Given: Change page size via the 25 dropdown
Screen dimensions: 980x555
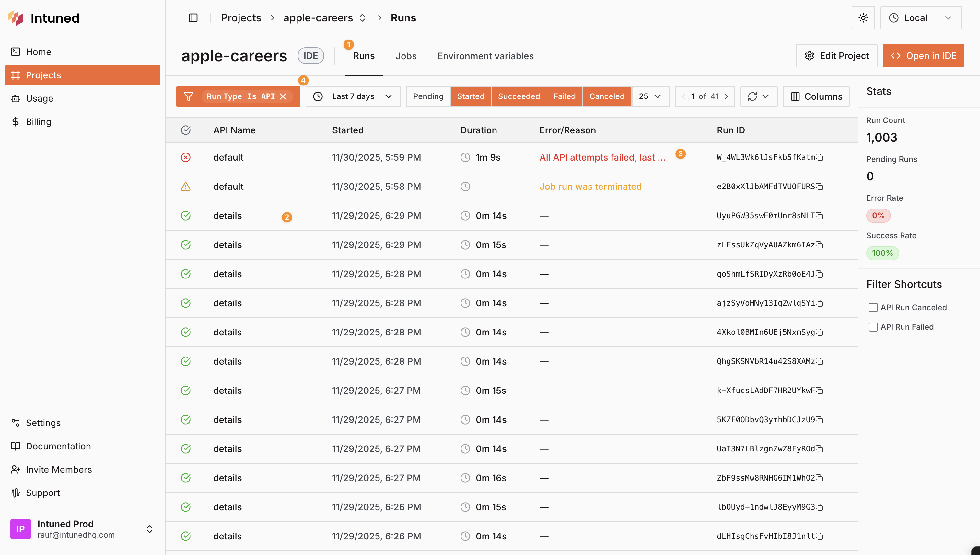Looking at the screenshot, I should [x=650, y=96].
